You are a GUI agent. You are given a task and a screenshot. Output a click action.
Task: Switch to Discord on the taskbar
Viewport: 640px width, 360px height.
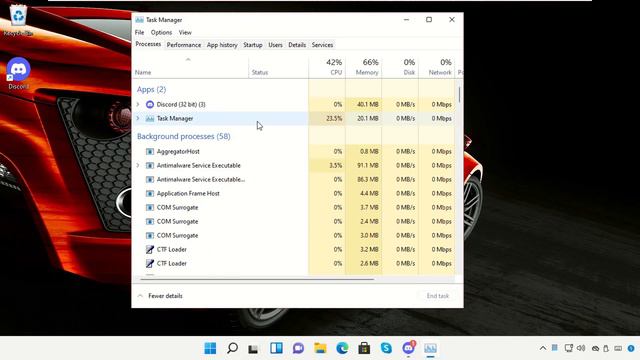point(408,347)
